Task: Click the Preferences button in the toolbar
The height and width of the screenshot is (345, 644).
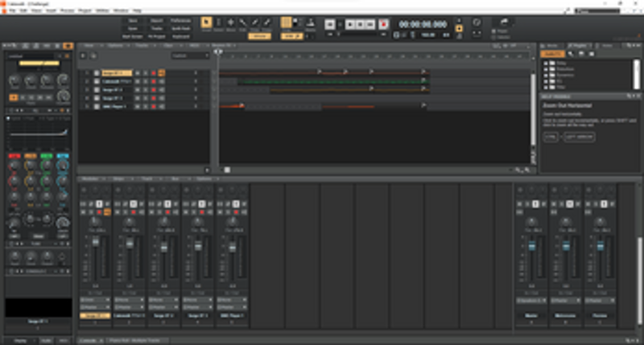Action: pos(180,21)
